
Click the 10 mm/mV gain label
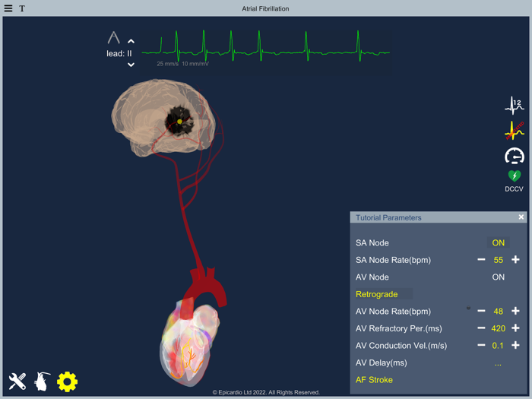coord(195,64)
